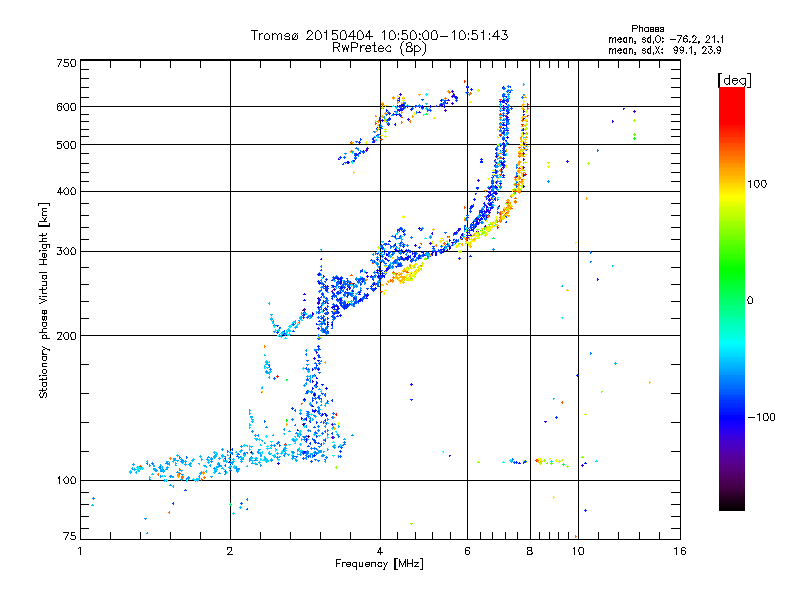Screen dimensions: 800x600
Task: Click the x-axis tick label '6'
Action: click(467, 552)
